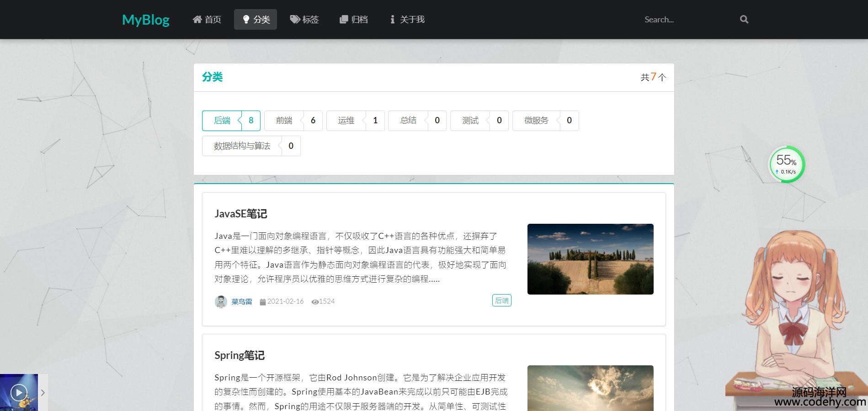Viewport: 868px width, 411px height.
Task: Click the date 2021-02-16
Action: (285, 301)
